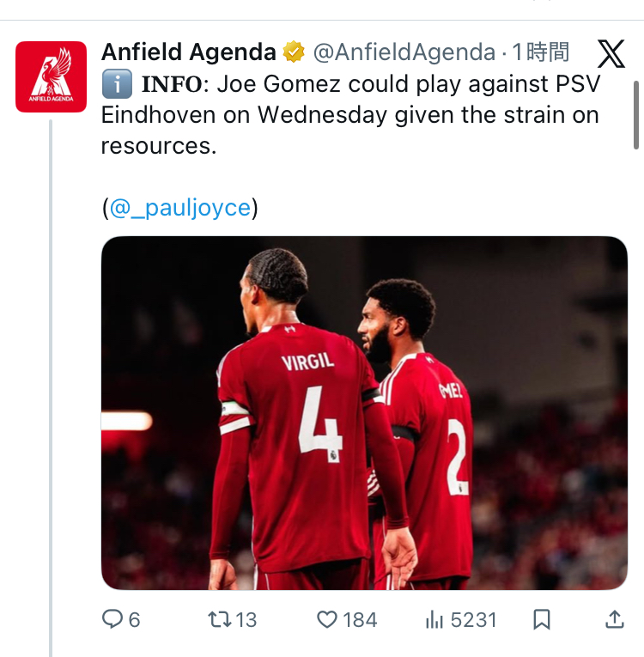Open the @AnfieldAgenda handle link
Viewport: 644px width, 657px height.
point(404,52)
